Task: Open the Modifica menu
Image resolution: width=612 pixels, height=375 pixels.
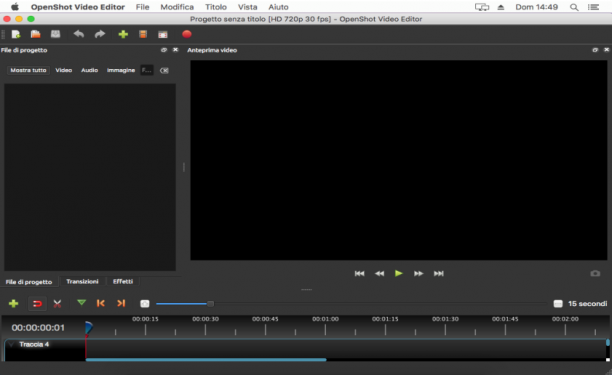Action: pyautogui.click(x=177, y=7)
